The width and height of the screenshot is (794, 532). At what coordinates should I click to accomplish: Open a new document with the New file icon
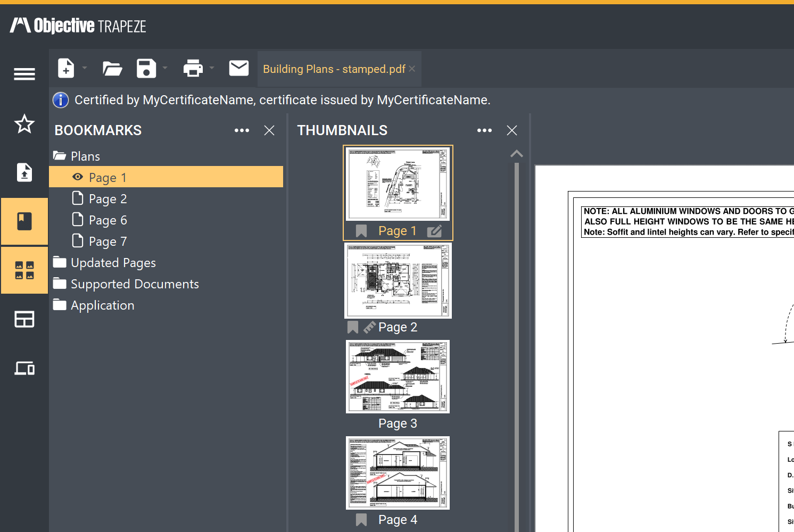click(x=66, y=68)
